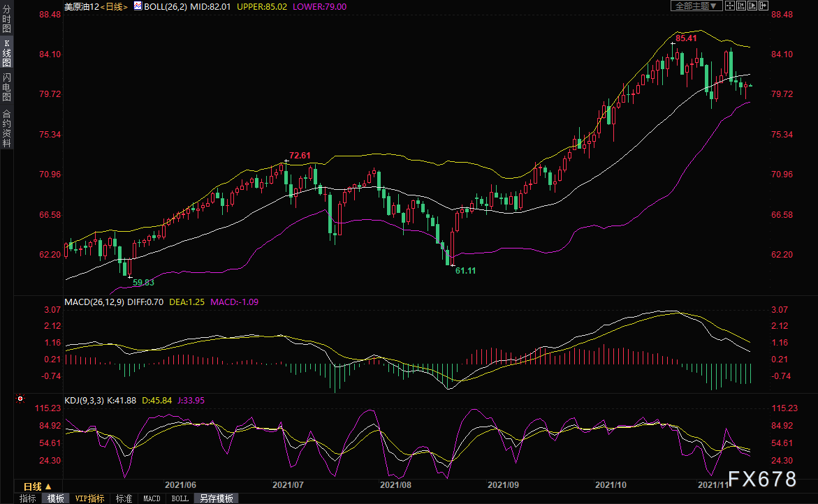Click the UPPER:85.02 value
Viewport: 818px width, 504px height.
pyautogui.click(x=262, y=7)
